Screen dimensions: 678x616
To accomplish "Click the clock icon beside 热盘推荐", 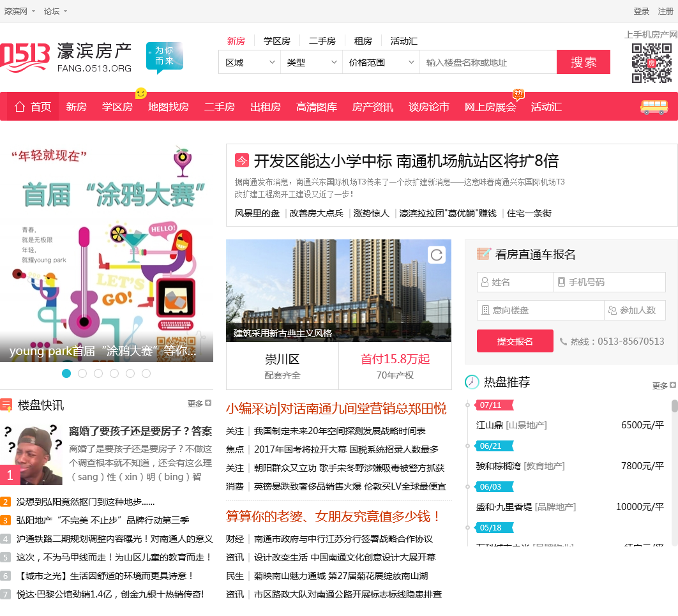I will 472,382.
